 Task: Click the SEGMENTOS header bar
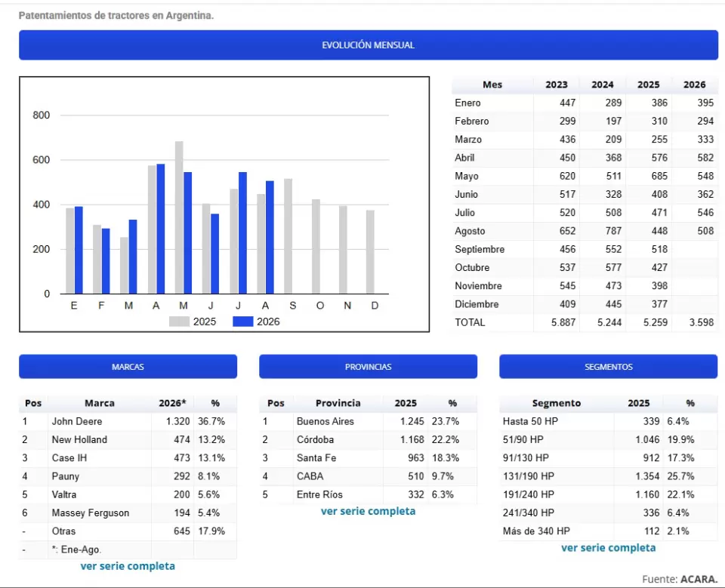tap(609, 367)
